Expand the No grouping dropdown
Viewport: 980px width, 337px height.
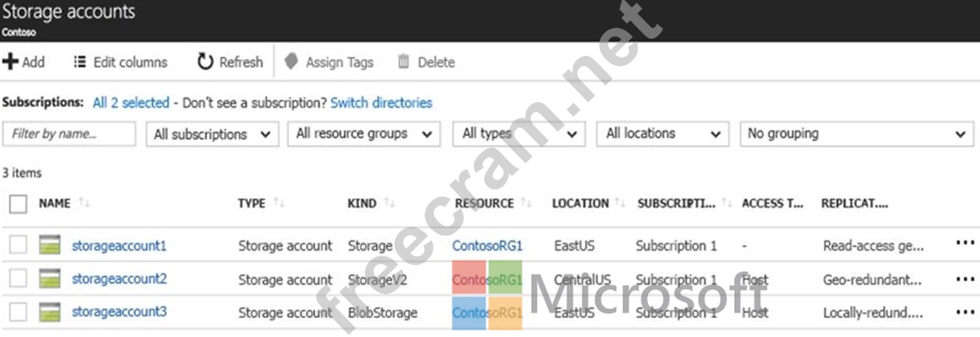pyautogui.click(x=857, y=134)
